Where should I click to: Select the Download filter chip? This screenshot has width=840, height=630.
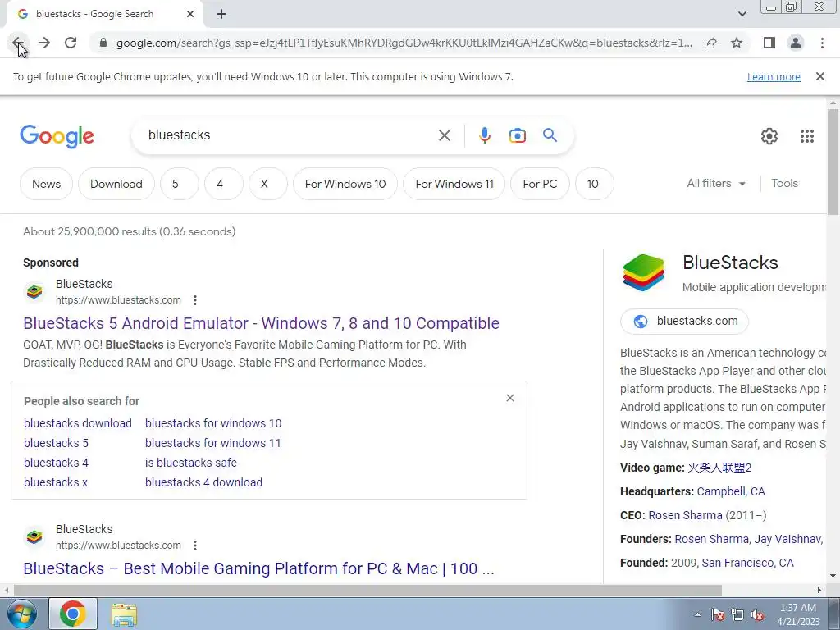pyautogui.click(x=116, y=184)
